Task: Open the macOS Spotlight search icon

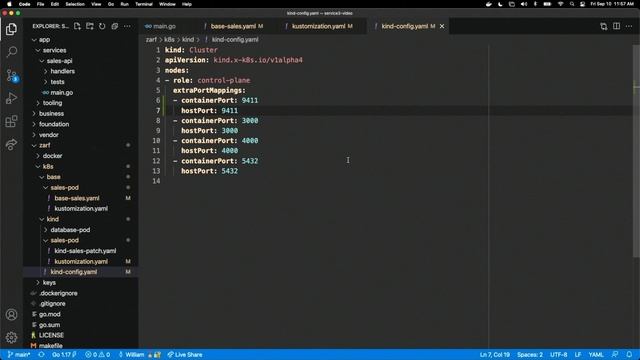Action: [572, 4]
